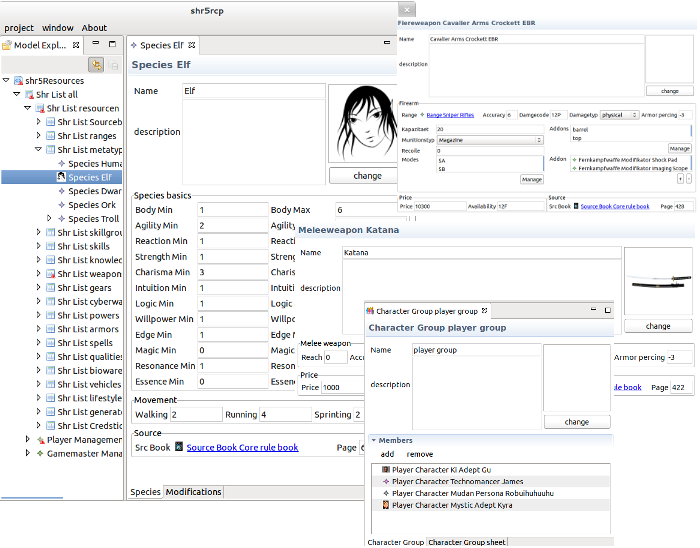Click change button under Elf portrait
Viewport: 700px width, 548px height.
[x=367, y=175]
